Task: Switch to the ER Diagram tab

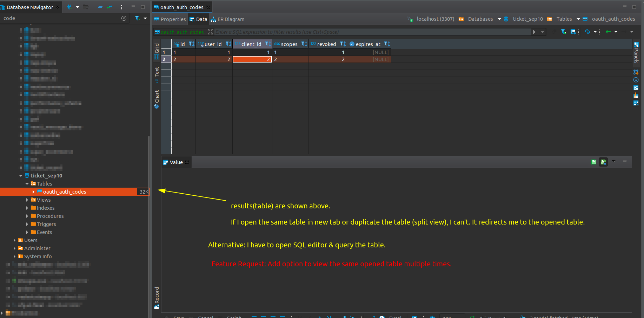Action: [227, 19]
